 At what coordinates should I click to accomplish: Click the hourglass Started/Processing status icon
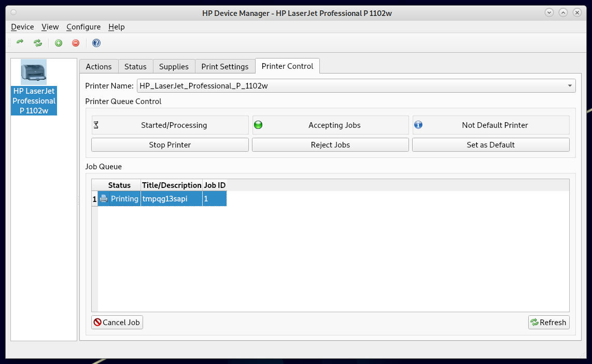pyautogui.click(x=96, y=125)
